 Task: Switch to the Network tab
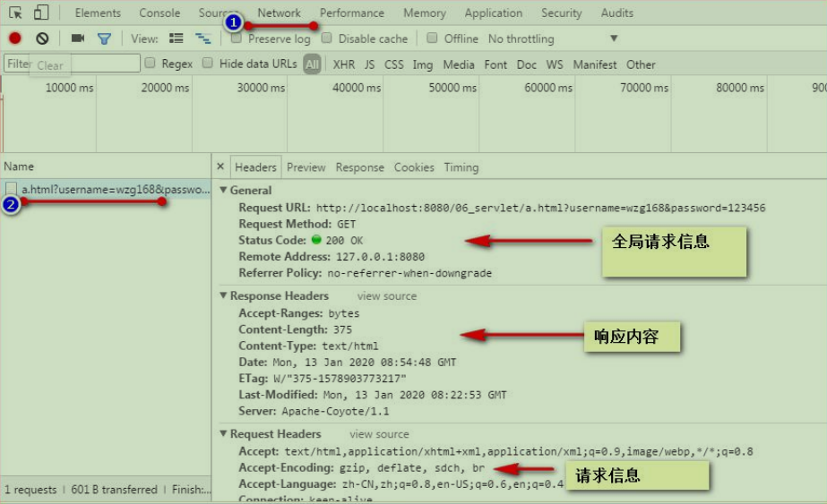[279, 13]
